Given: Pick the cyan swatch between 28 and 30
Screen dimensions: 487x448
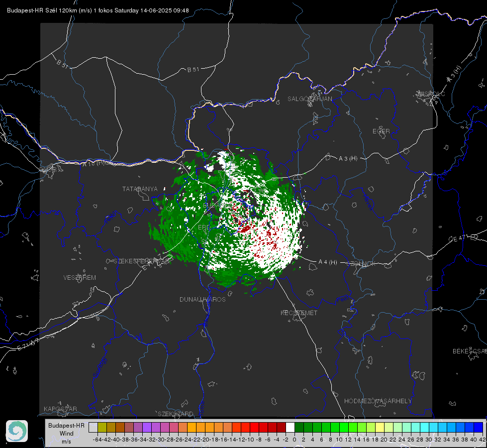Looking at the screenshot, I should (x=425, y=427).
